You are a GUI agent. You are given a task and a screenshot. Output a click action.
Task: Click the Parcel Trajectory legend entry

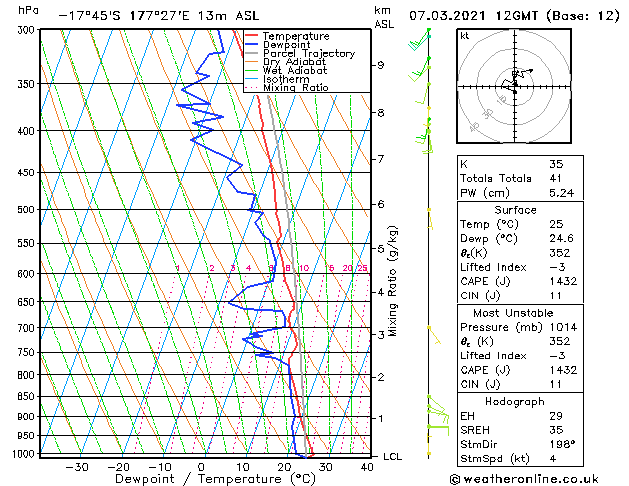click(309, 53)
